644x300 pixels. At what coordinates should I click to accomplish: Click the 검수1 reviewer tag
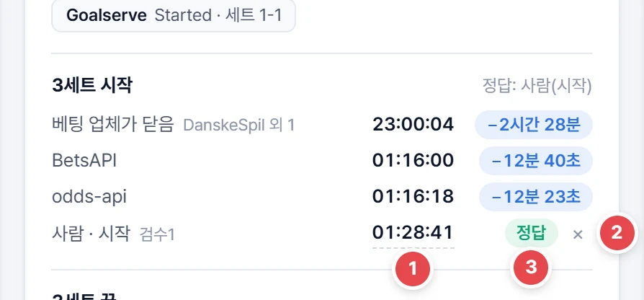[157, 234]
